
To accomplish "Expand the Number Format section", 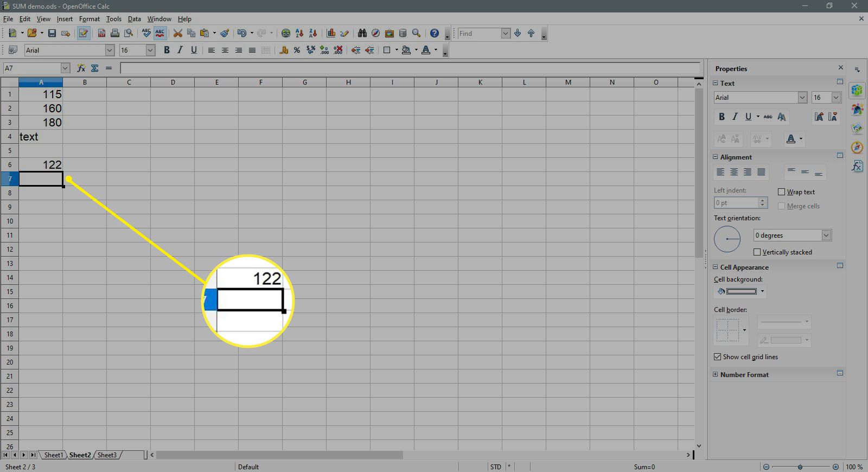I will pos(716,374).
